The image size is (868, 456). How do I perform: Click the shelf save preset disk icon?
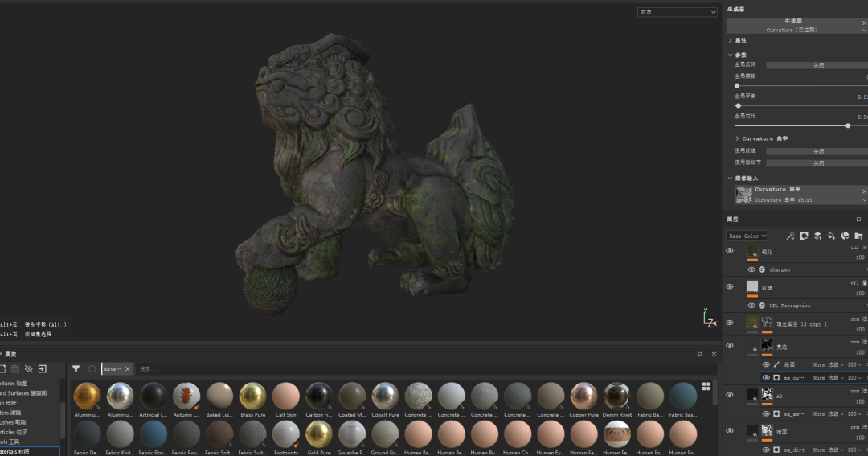tap(15, 369)
